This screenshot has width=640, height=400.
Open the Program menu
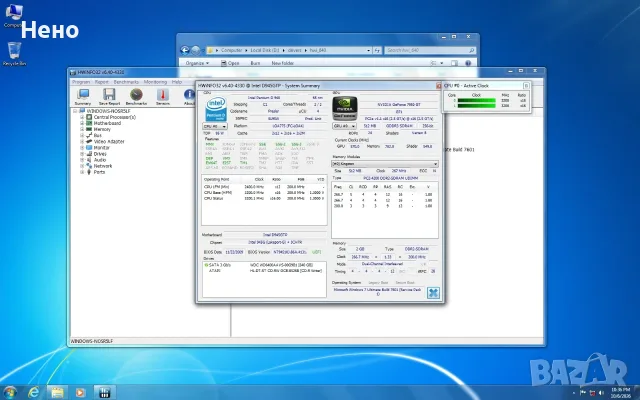81,82
